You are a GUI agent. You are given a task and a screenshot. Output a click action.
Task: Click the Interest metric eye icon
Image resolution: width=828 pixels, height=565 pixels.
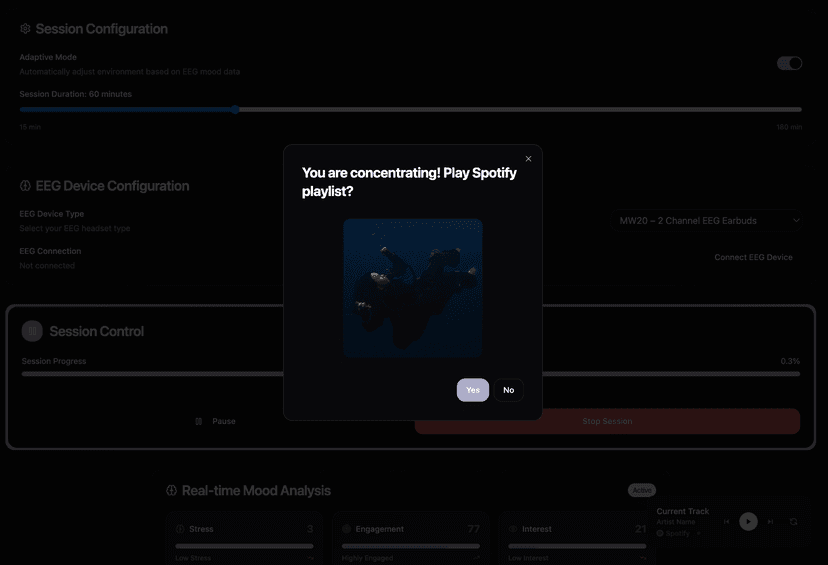pyautogui.click(x=513, y=529)
